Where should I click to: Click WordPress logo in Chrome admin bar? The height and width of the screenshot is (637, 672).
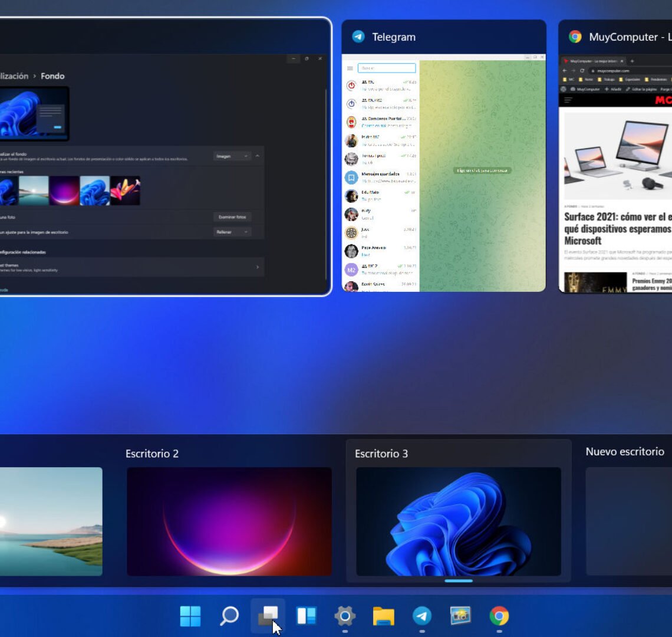[563, 89]
